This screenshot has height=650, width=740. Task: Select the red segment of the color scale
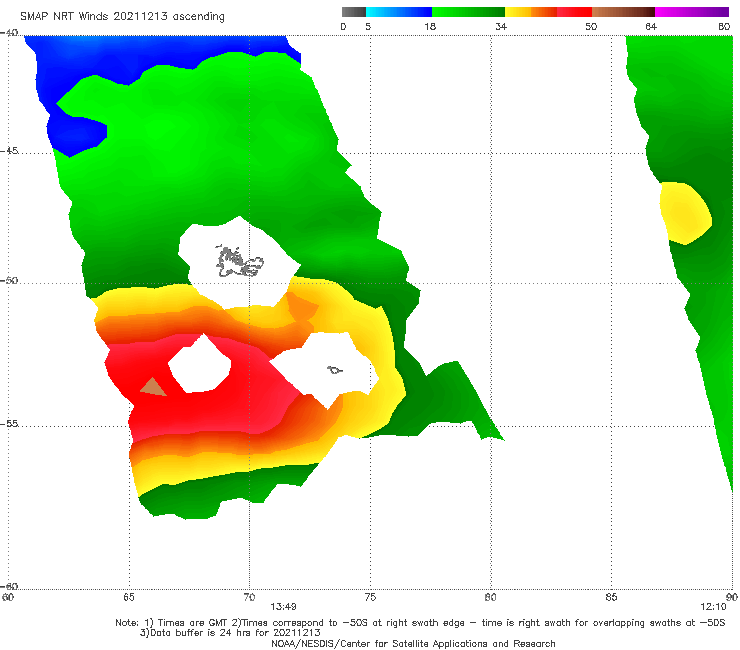(574, 12)
